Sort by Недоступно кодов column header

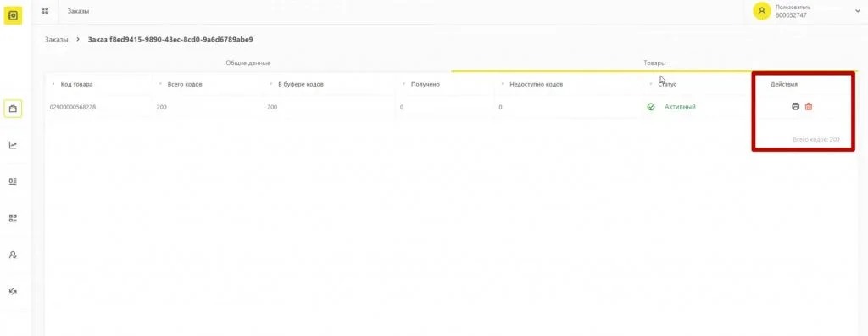coord(536,84)
